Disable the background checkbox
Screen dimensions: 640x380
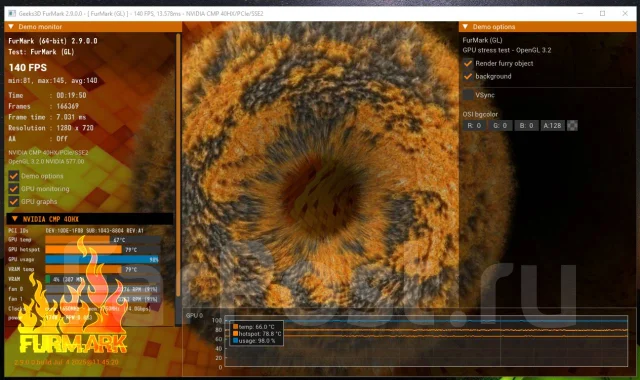point(468,76)
